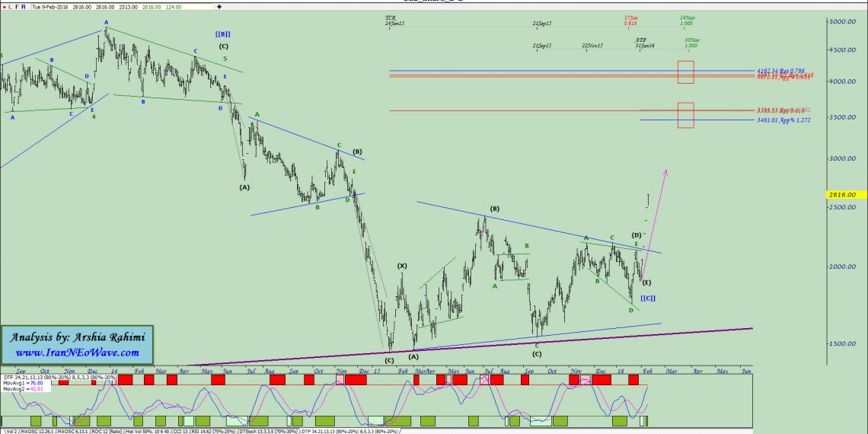Click the red dot icon in top-left

[2, 6]
